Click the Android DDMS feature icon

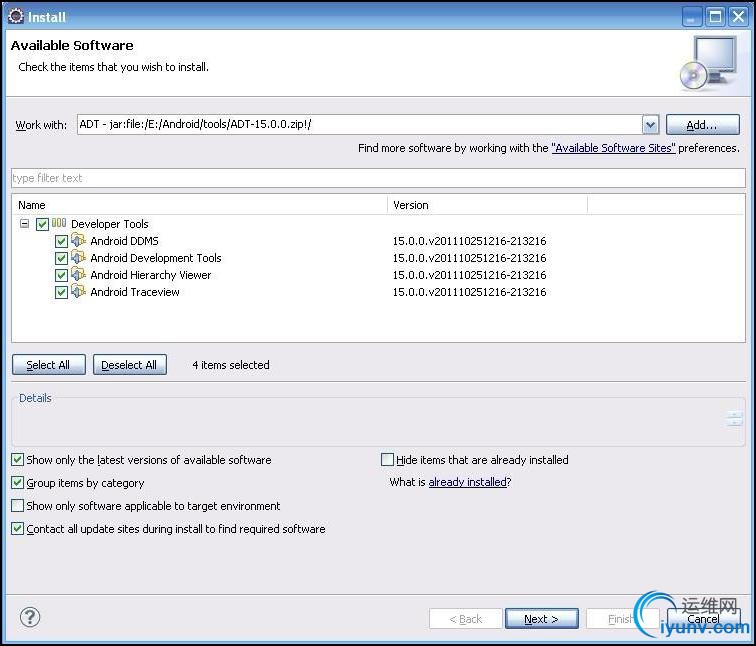pos(78,240)
